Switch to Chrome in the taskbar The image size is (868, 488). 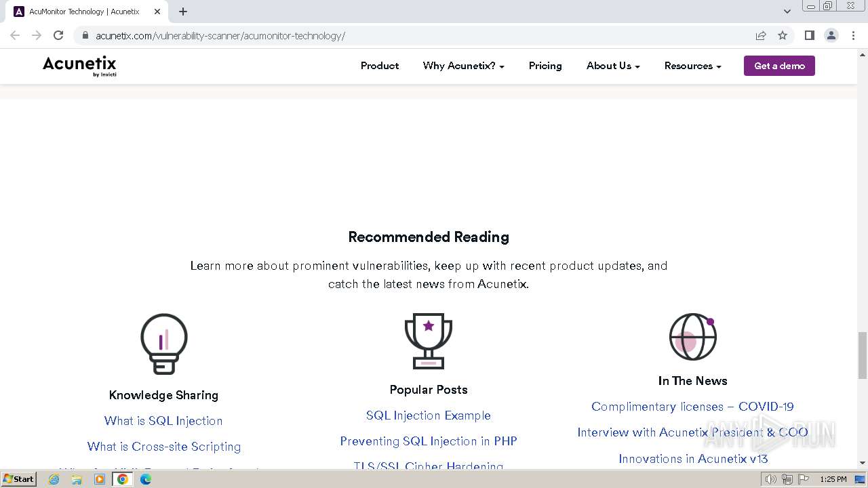click(x=123, y=479)
